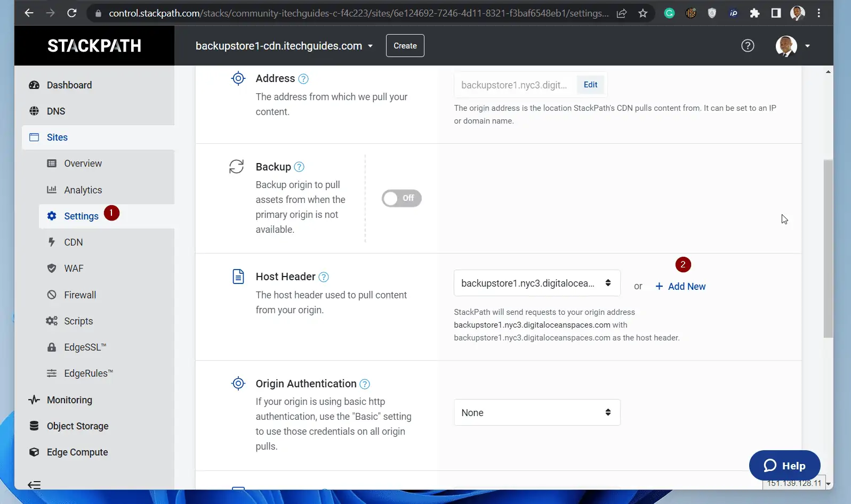Select Sites in the sidebar
The height and width of the screenshot is (504, 851).
[x=98, y=137]
